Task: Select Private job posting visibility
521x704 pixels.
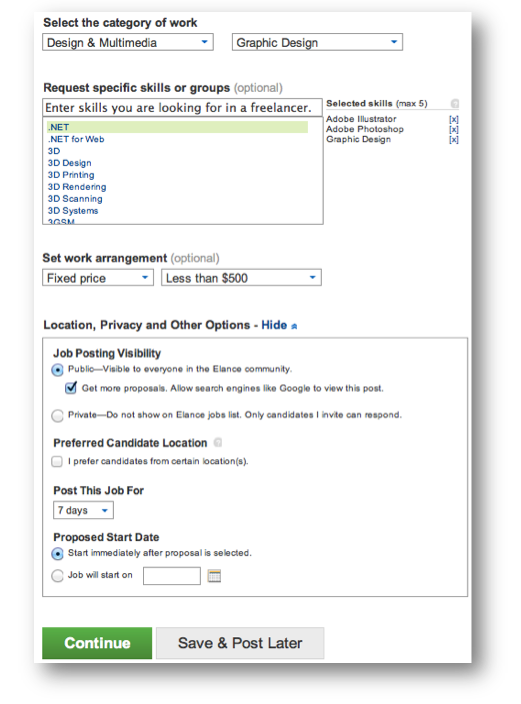Action: point(57,415)
